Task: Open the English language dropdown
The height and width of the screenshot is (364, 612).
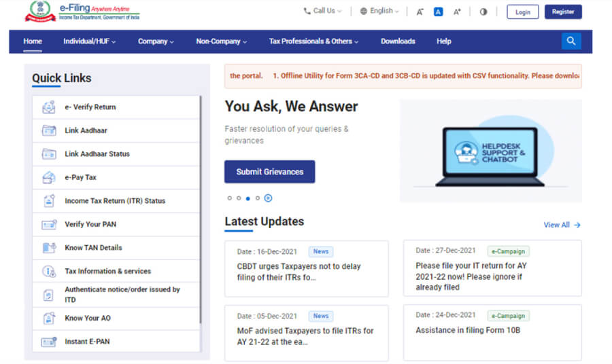Action: (379, 11)
